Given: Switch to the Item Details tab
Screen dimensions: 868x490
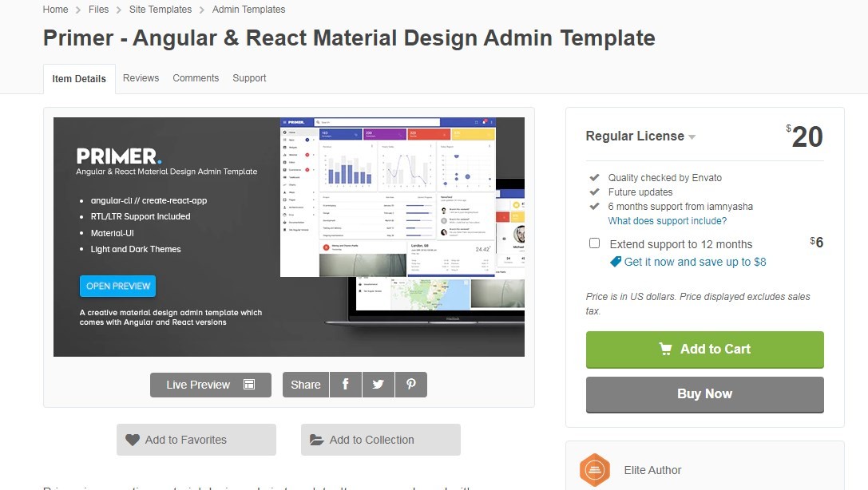Looking at the screenshot, I should coord(79,78).
